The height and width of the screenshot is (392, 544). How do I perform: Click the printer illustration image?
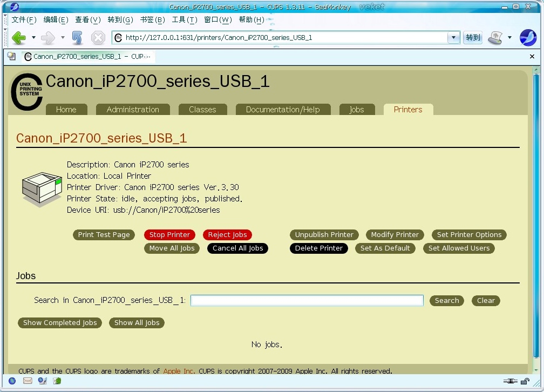pyautogui.click(x=42, y=189)
